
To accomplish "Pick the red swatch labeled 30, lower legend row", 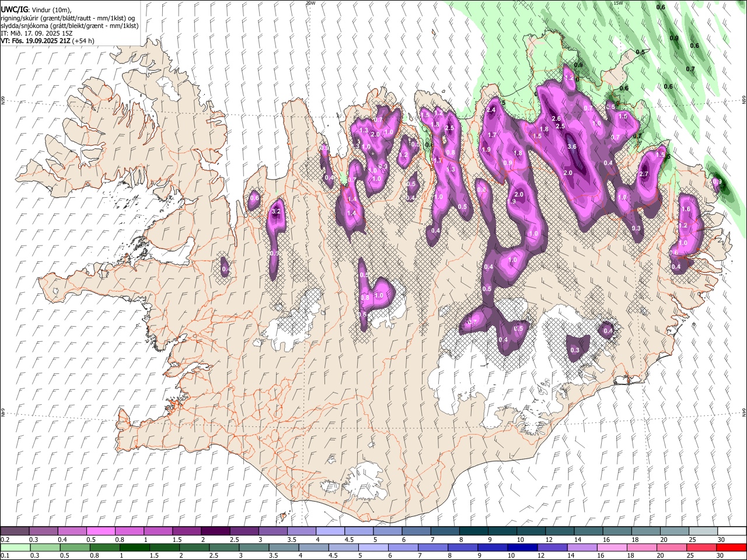I will 731,547.
